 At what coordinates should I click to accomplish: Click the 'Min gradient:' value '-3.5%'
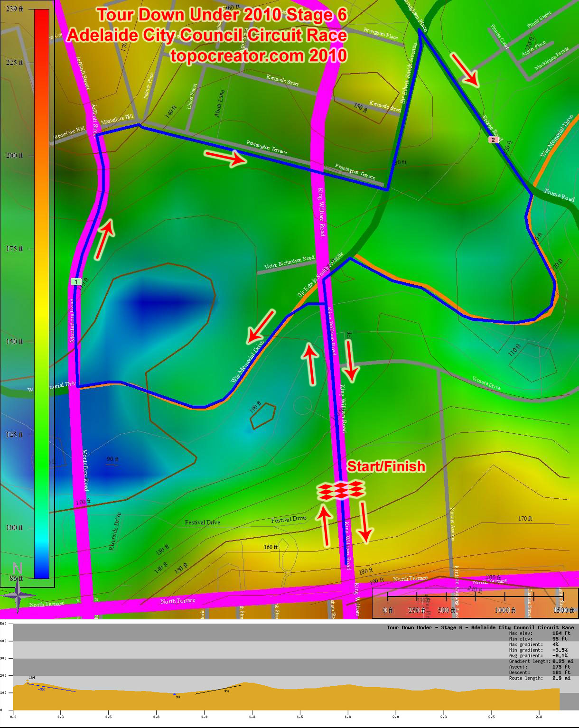click(x=560, y=650)
